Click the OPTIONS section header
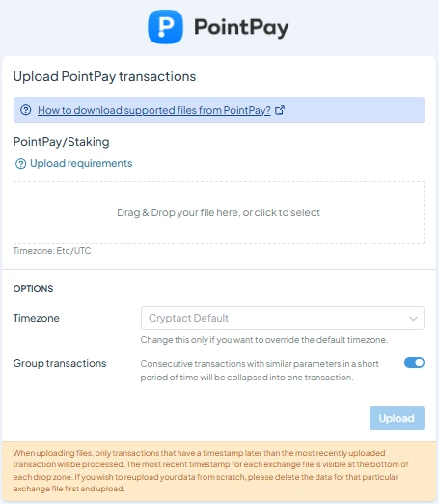 tap(33, 289)
